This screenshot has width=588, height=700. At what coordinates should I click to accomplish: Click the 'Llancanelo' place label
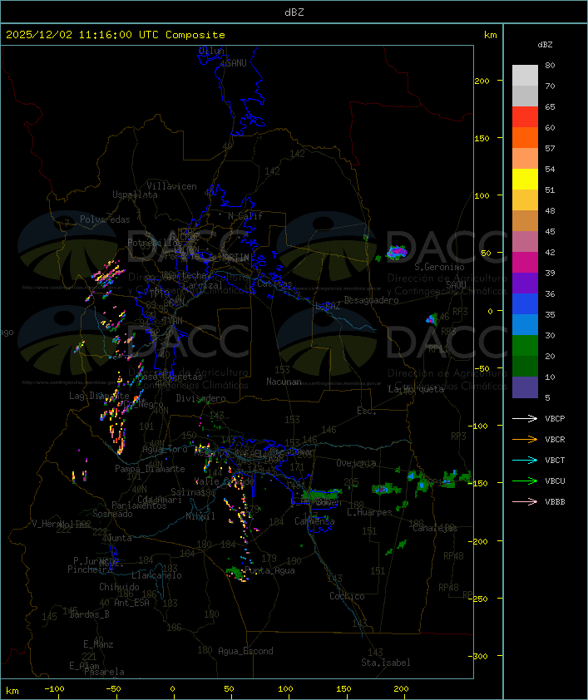[x=156, y=575]
